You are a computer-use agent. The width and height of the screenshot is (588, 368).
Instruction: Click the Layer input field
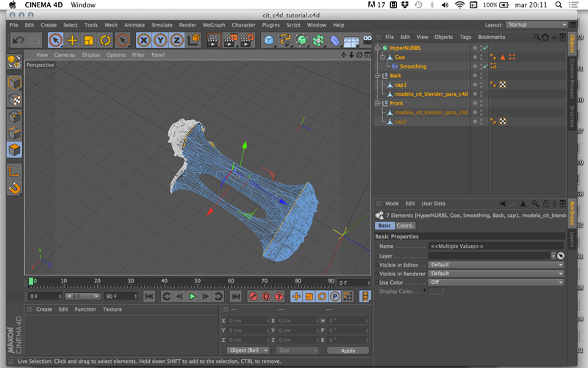[x=489, y=255]
